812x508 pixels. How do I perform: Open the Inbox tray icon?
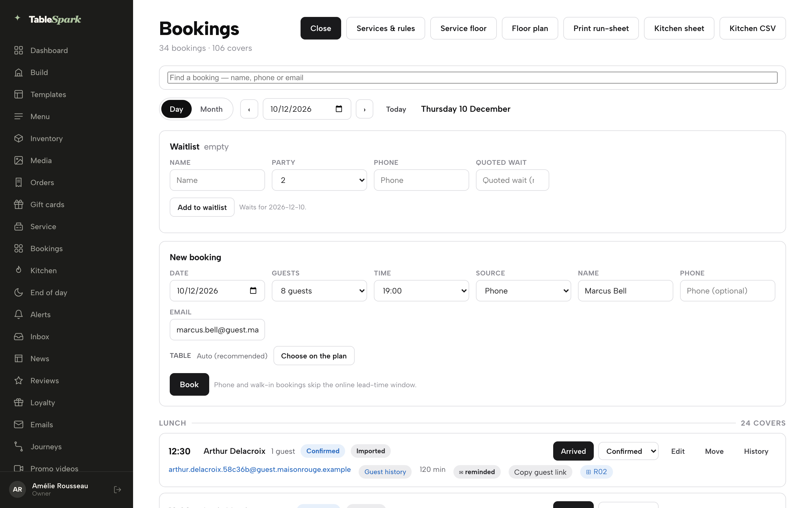point(18,336)
